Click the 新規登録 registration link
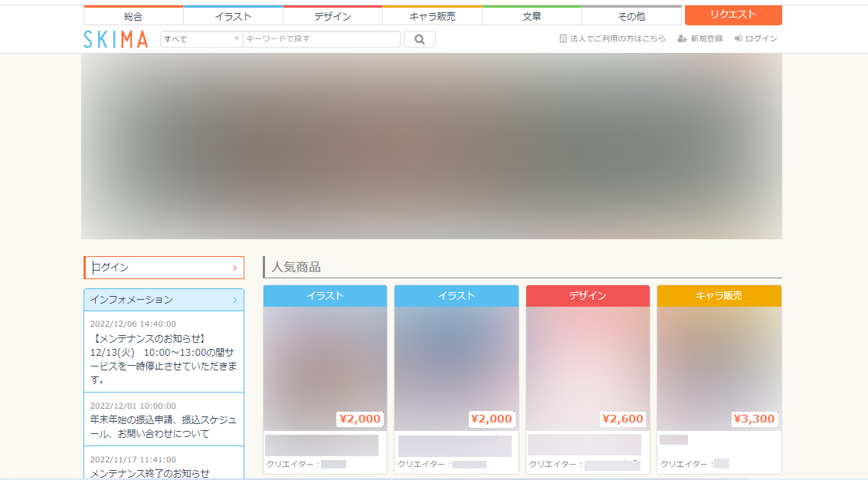The width and height of the screenshot is (868, 480). click(705, 37)
